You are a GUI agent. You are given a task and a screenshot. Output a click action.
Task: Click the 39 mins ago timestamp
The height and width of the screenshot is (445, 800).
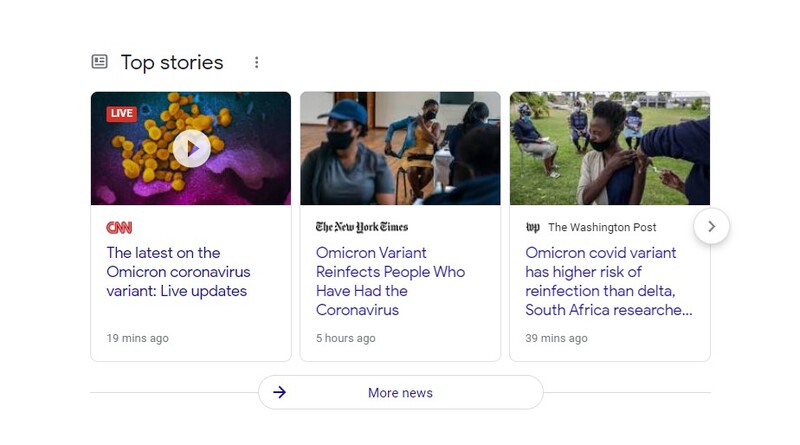click(557, 338)
